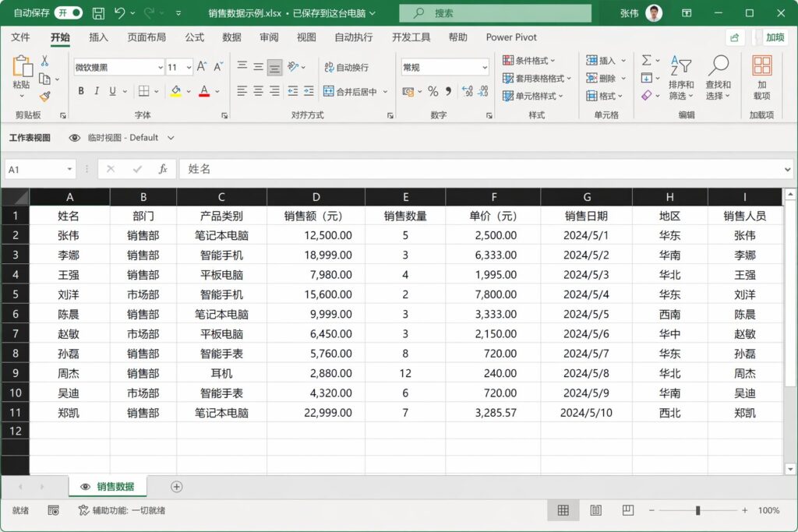Apply comma style number format
The width and height of the screenshot is (798, 532).
point(448,91)
